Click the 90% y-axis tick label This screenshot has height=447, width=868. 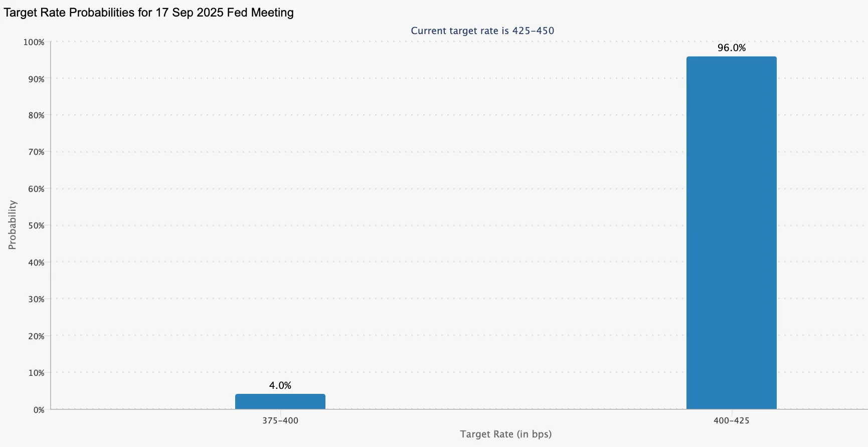[36, 79]
